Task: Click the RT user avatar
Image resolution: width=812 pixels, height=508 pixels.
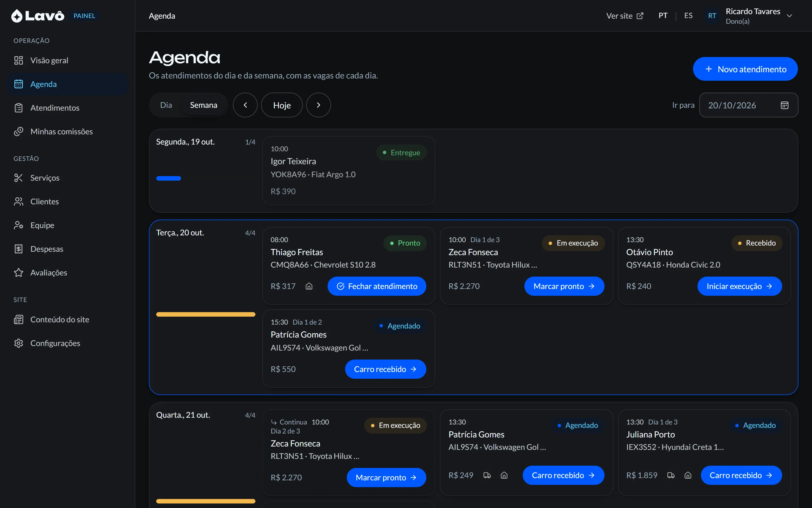Action: [x=712, y=16]
